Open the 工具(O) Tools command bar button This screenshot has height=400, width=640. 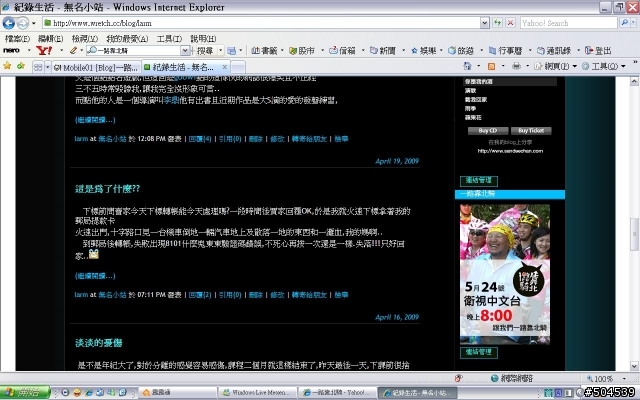[x=603, y=66]
